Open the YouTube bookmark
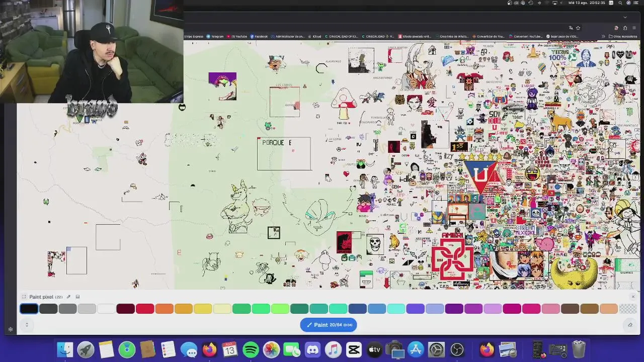Image resolution: width=644 pixels, height=362 pixels. 237,36
